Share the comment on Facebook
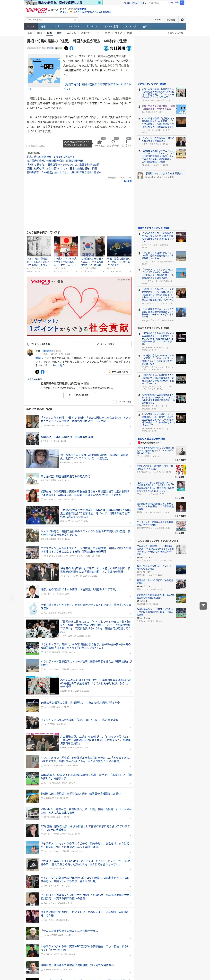210x980 pixels. pos(42,372)
